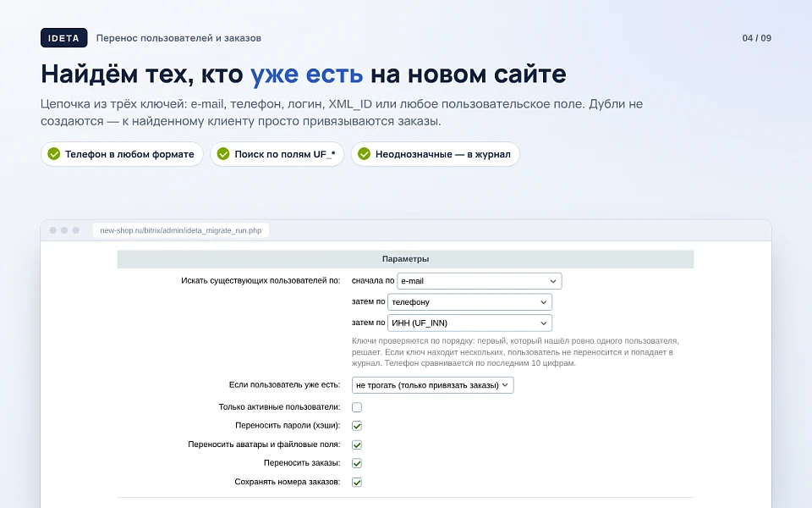Click the "Поиск по полям UF_*" pill

pyautogui.click(x=277, y=154)
